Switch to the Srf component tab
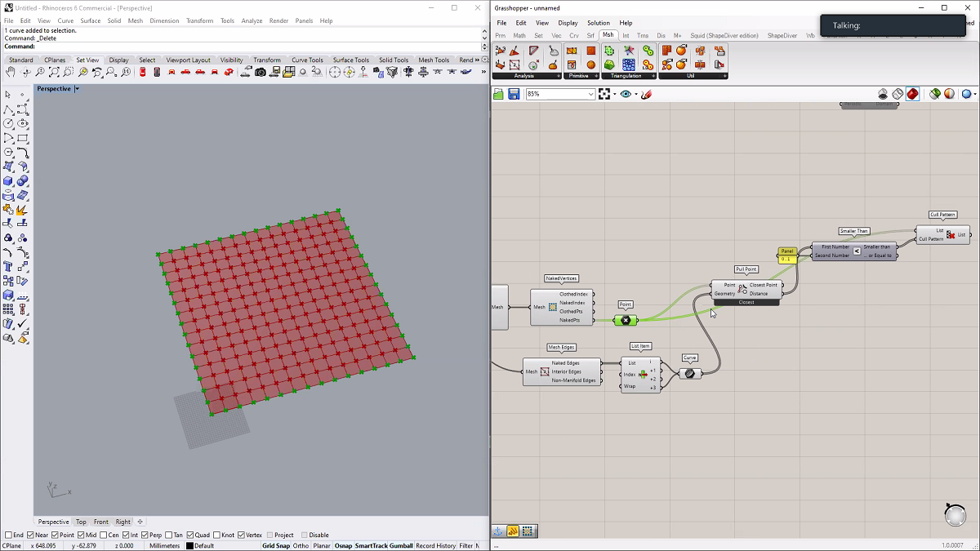The image size is (980, 551). pos(590,35)
